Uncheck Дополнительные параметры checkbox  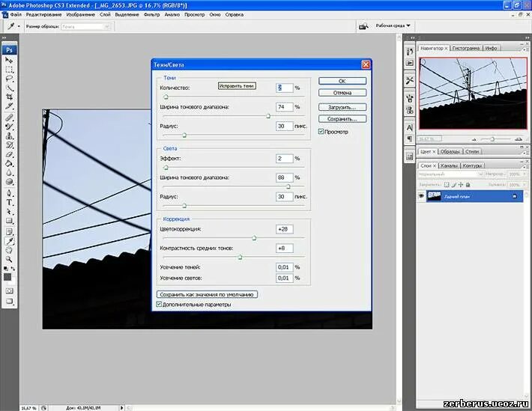click(159, 304)
